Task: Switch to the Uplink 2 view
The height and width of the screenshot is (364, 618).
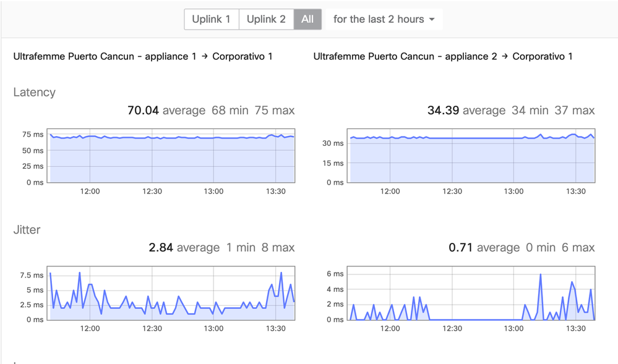Action: [x=266, y=19]
